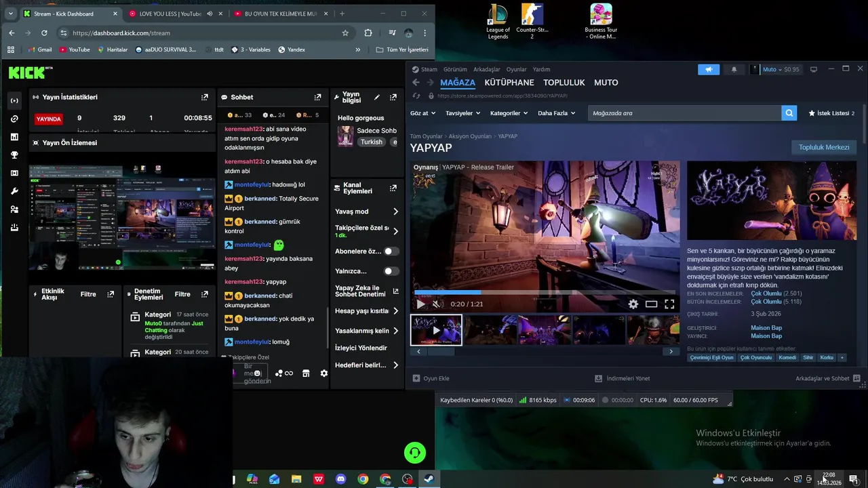Mute the YAPYAP trailer audio
868x488 pixels.
coord(437,304)
